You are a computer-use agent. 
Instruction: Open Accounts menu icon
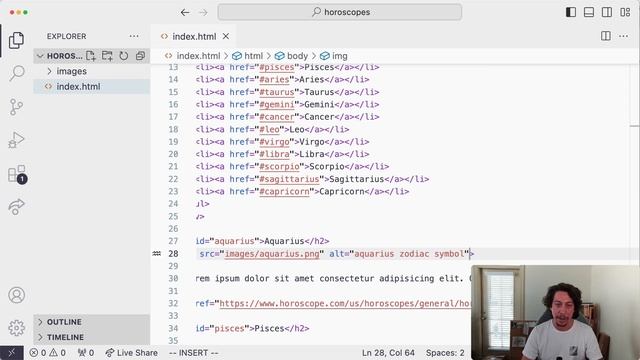coord(17,295)
